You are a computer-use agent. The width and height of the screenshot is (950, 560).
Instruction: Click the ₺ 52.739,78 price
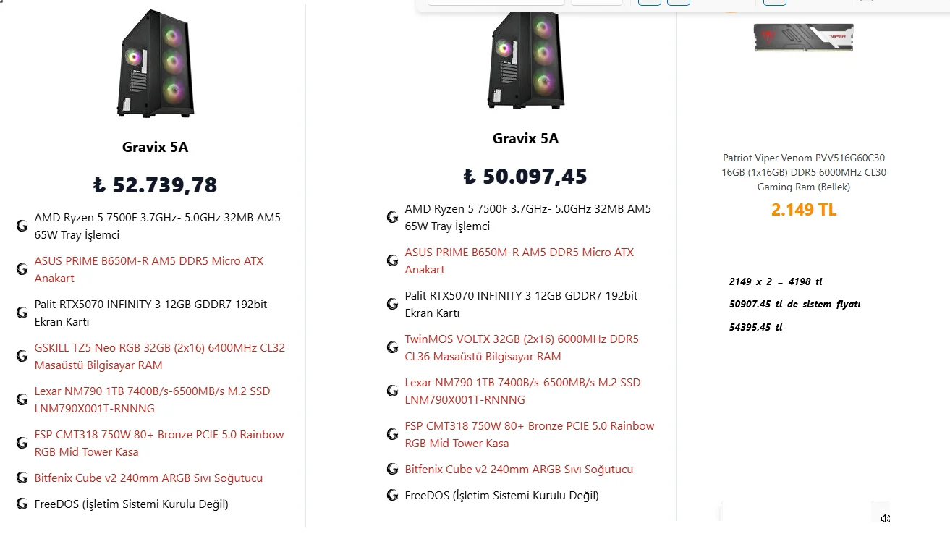pos(155,185)
